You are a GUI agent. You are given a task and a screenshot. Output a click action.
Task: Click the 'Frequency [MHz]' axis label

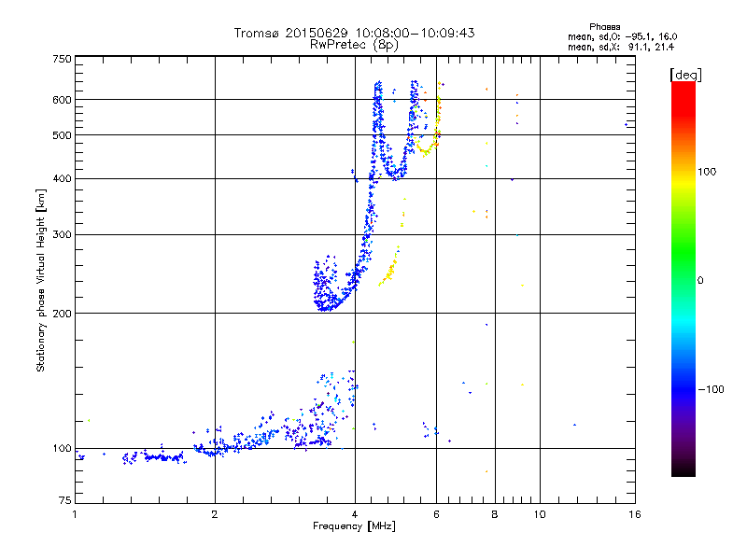click(x=354, y=526)
